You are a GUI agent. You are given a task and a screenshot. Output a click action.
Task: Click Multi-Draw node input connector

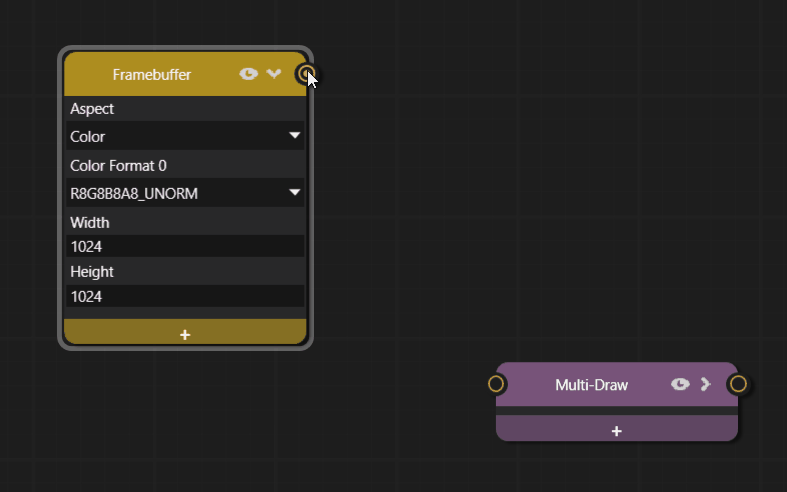point(496,384)
